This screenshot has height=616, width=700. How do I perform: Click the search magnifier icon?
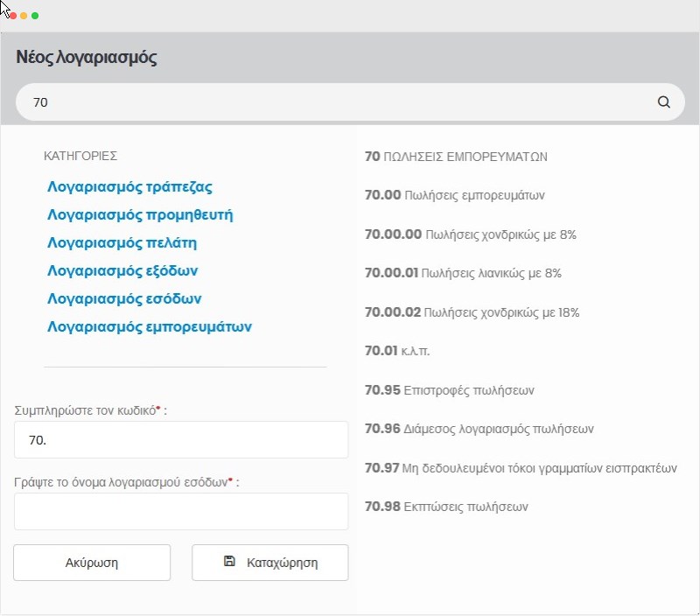pos(664,102)
